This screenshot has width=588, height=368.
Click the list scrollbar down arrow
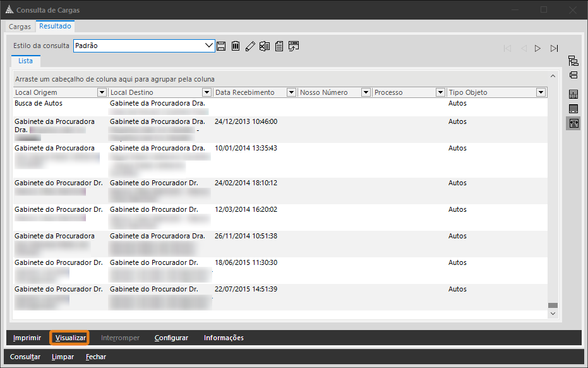point(553,313)
